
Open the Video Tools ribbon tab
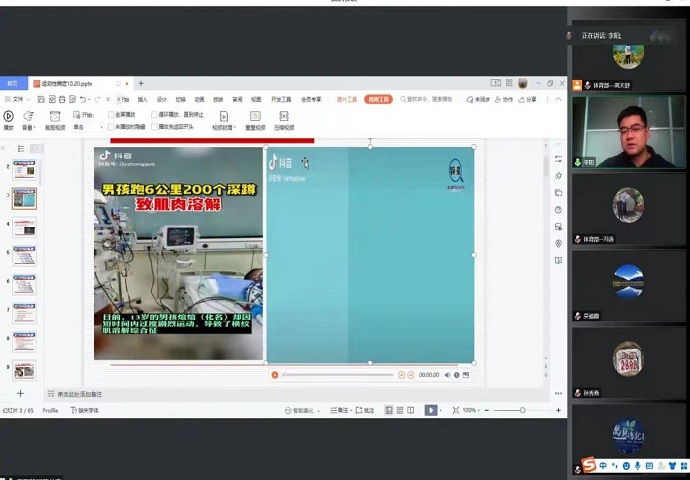point(378,99)
